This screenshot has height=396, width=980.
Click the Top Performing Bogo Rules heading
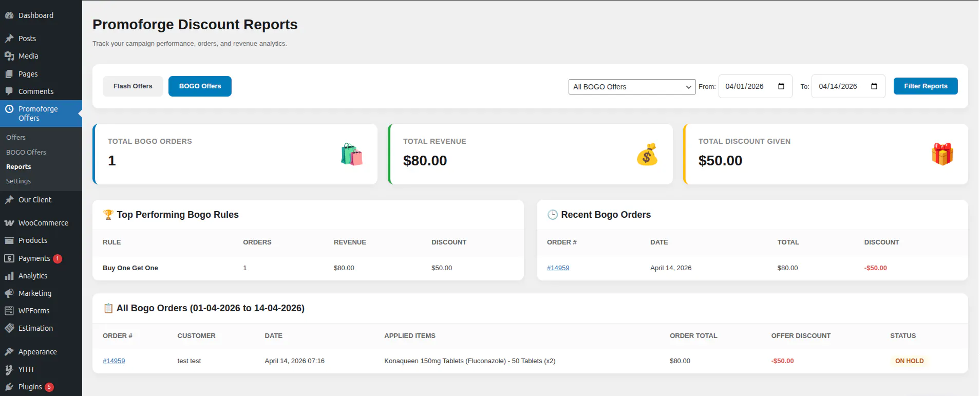tap(178, 215)
